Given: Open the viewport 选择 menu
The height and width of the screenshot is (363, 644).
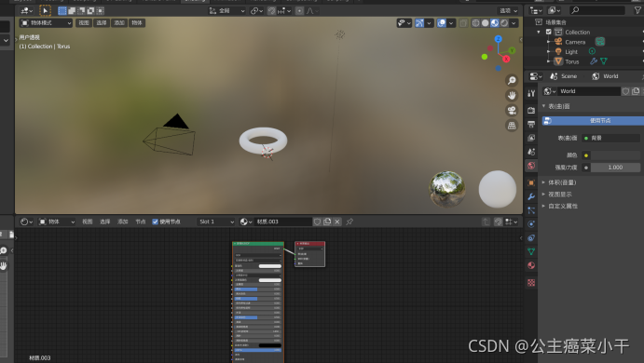Looking at the screenshot, I should 102,23.
